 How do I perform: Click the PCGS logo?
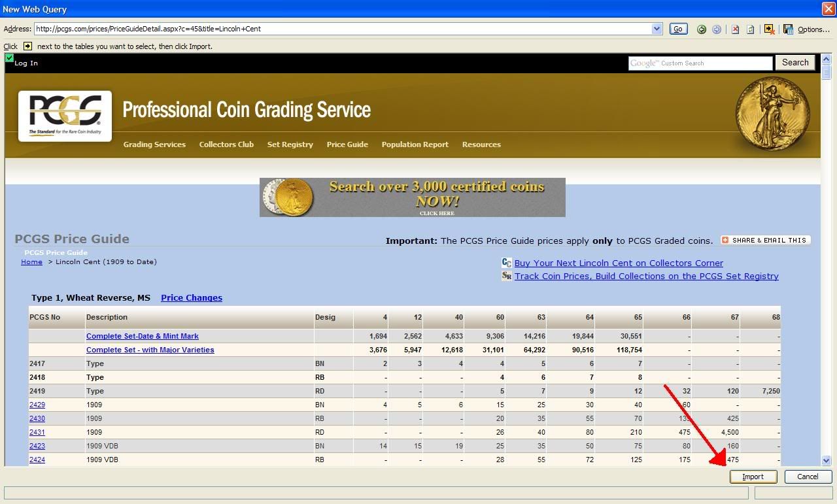65,116
